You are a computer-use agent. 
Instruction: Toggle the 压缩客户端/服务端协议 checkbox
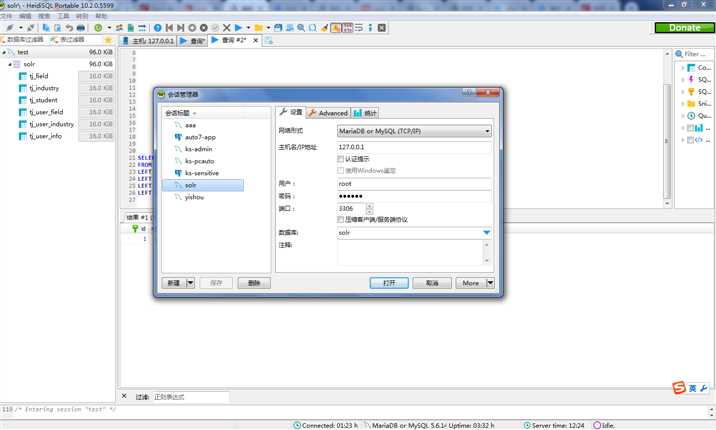tap(341, 220)
